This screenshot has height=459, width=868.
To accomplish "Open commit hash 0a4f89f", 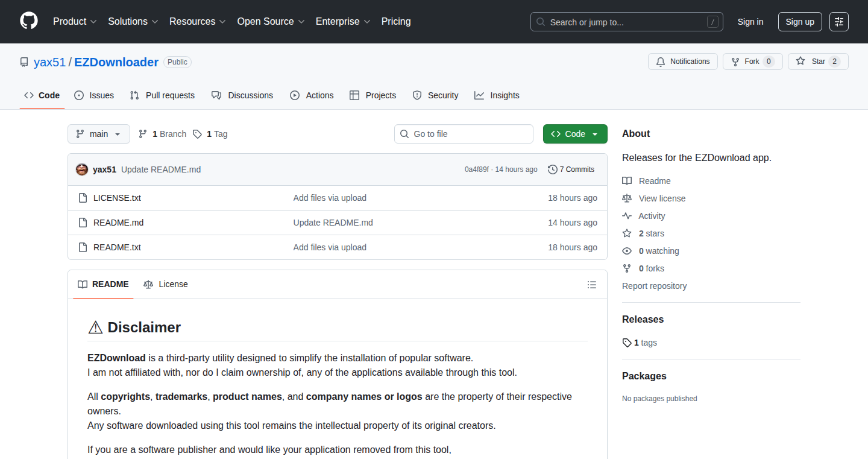I will pos(477,169).
